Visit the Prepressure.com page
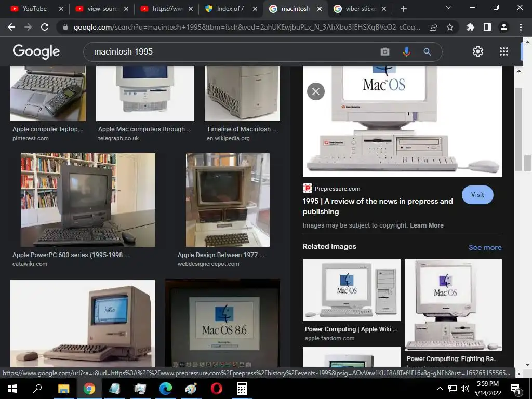Viewport: 532px width, 399px height. 477,195
